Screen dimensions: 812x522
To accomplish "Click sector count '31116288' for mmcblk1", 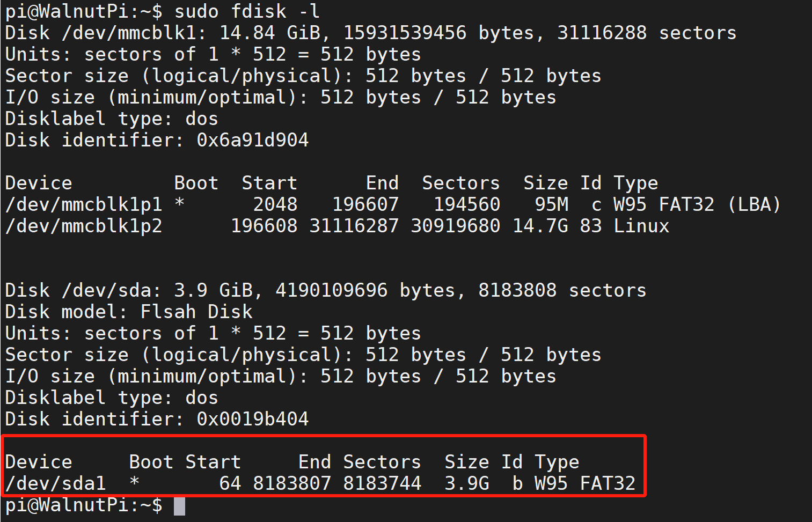I will (x=602, y=33).
